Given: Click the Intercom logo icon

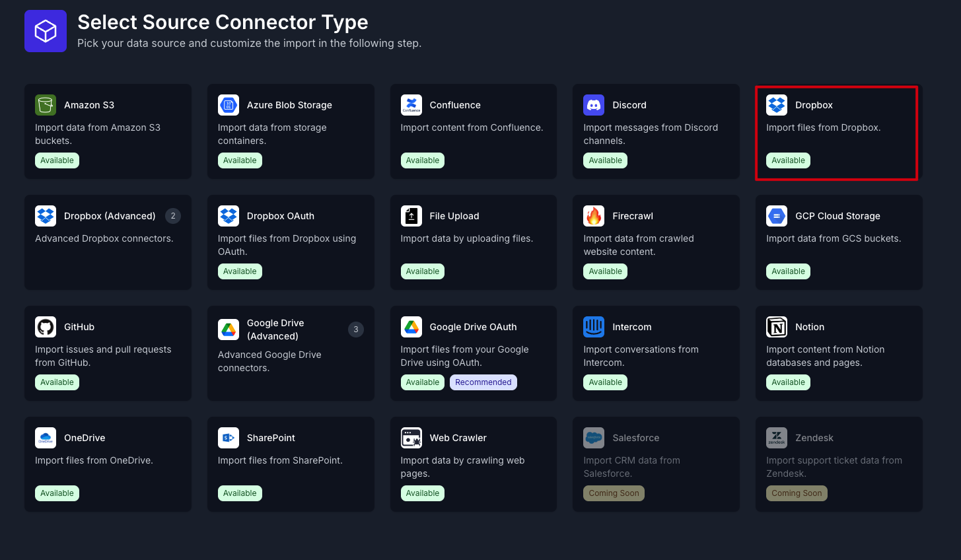Looking at the screenshot, I should [x=594, y=327].
